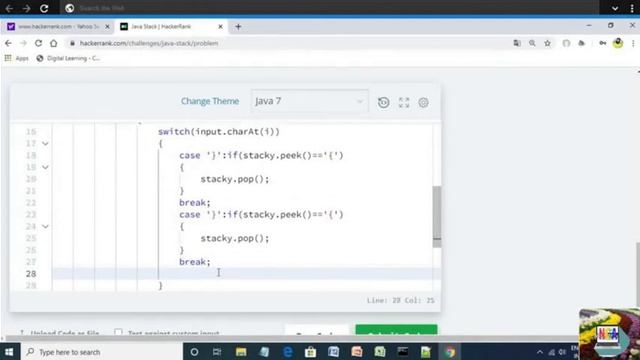Click the code editor vertical scrollbar thumb
Screen dimensions: 640x360
point(437,216)
